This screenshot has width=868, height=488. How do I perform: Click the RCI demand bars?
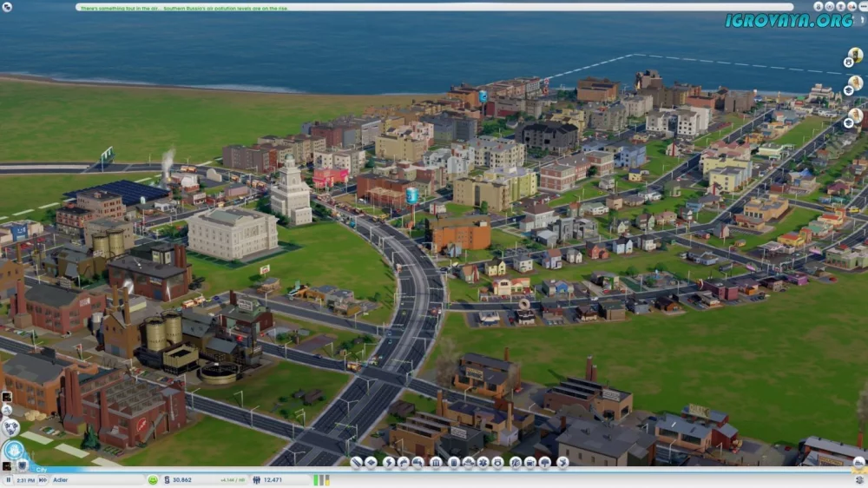(x=321, y=479)
